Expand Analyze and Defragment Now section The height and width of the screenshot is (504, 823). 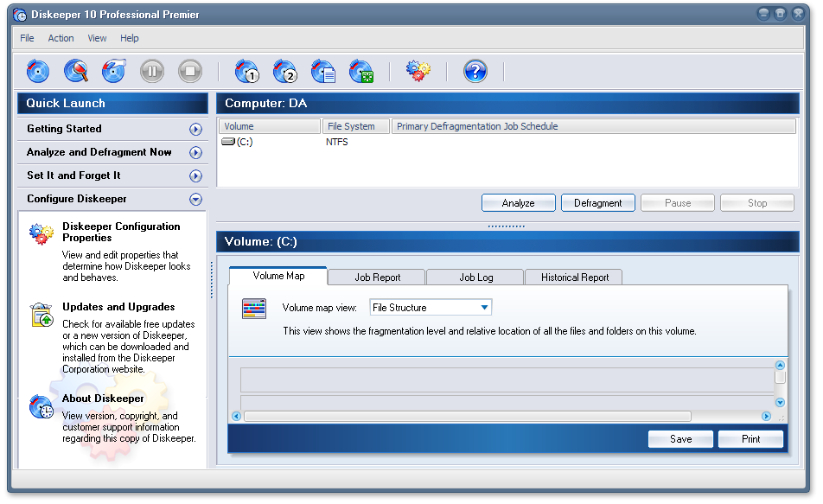(195, 152)
